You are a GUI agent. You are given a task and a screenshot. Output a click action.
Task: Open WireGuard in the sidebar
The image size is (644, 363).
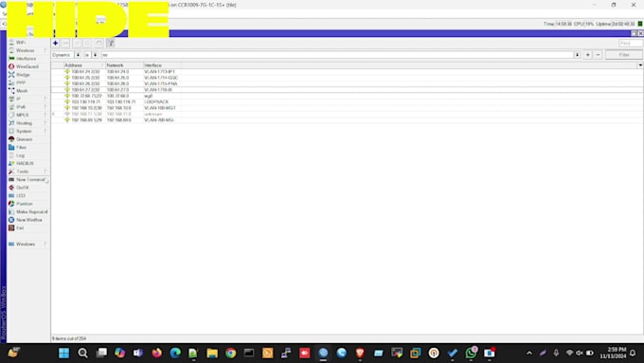point(27,66)
